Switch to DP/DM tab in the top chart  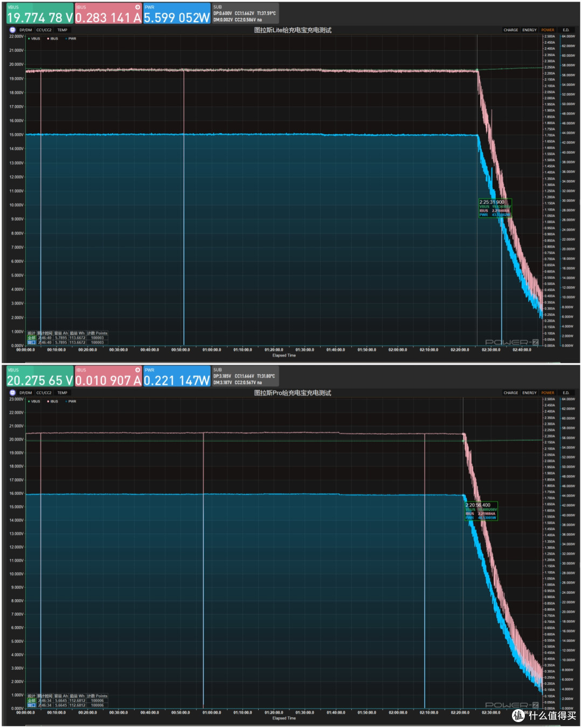26,30
